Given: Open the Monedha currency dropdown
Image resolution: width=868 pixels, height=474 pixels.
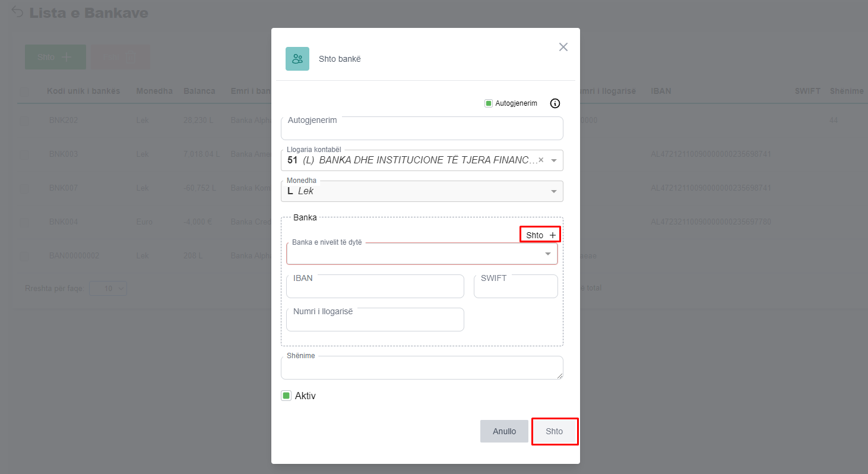Looking at the screenshot, I should point(554,191).
